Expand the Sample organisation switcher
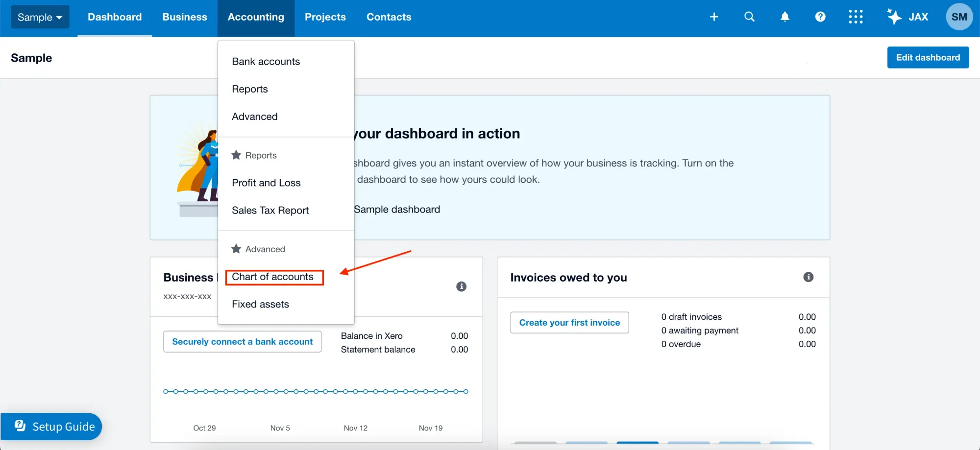980x450 pixels. (40, 17)
